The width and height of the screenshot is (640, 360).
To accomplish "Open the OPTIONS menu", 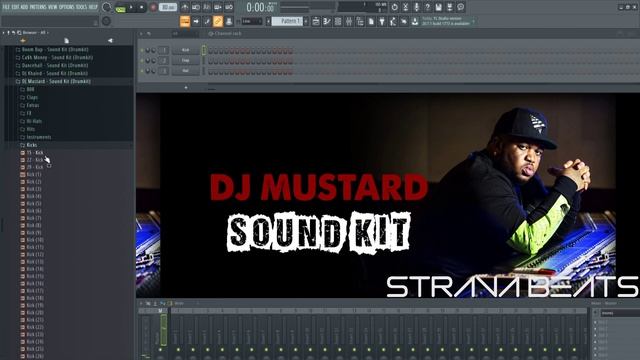I will coord(67,7).
